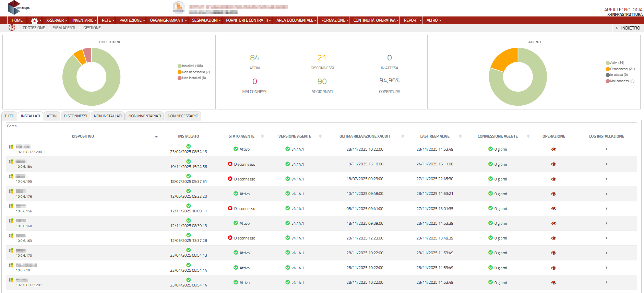Click the eye icon for device 192.168.122.200

click(553, 149)
